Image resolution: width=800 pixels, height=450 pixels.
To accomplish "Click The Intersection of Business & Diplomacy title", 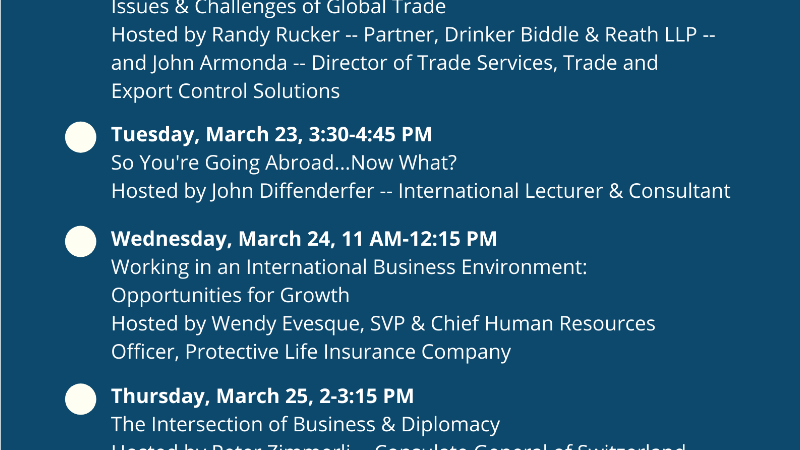I will pos(306,424).
